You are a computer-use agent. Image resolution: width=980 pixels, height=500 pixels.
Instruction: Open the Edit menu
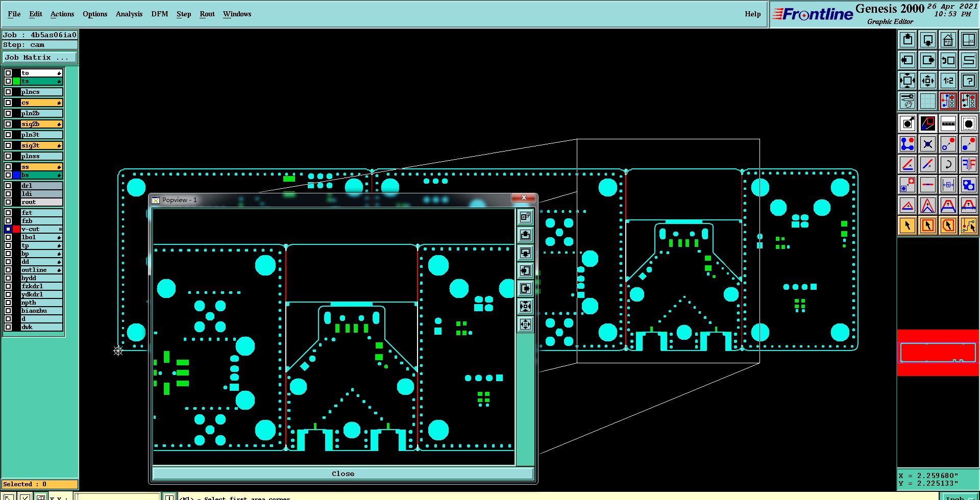click(36, 14)
